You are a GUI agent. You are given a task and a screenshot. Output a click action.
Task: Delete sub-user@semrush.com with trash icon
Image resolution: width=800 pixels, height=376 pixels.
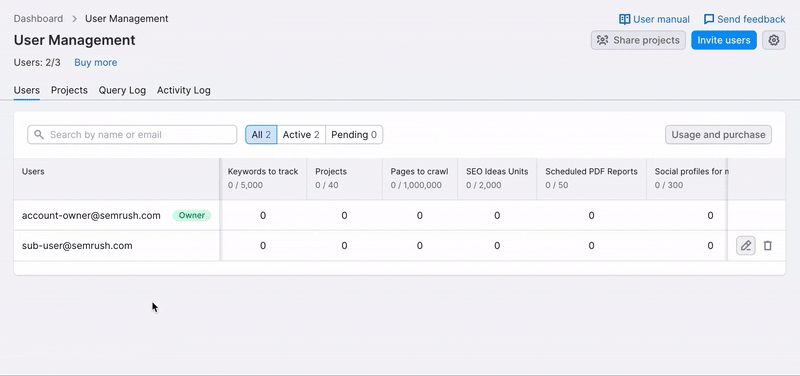point(767,245)
